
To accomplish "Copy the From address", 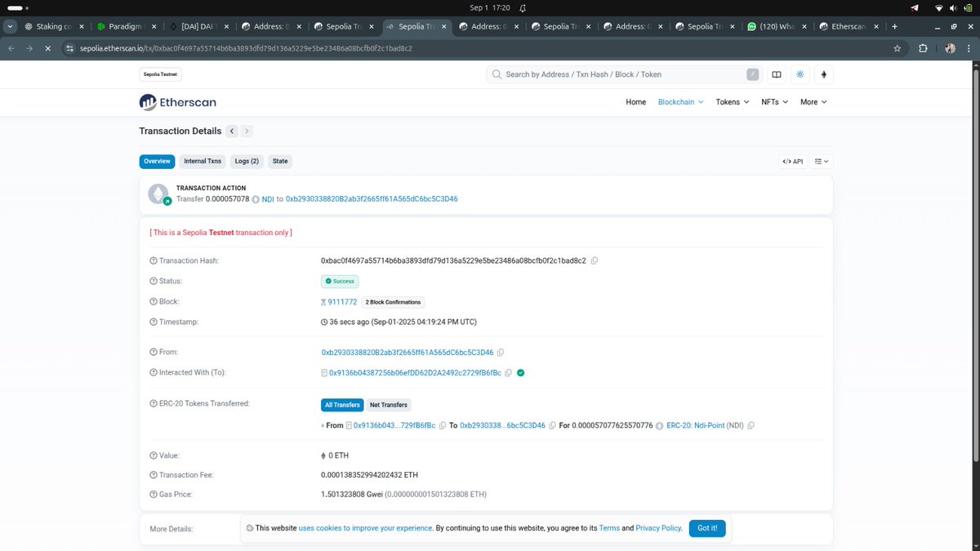I will tap(501, 353).
